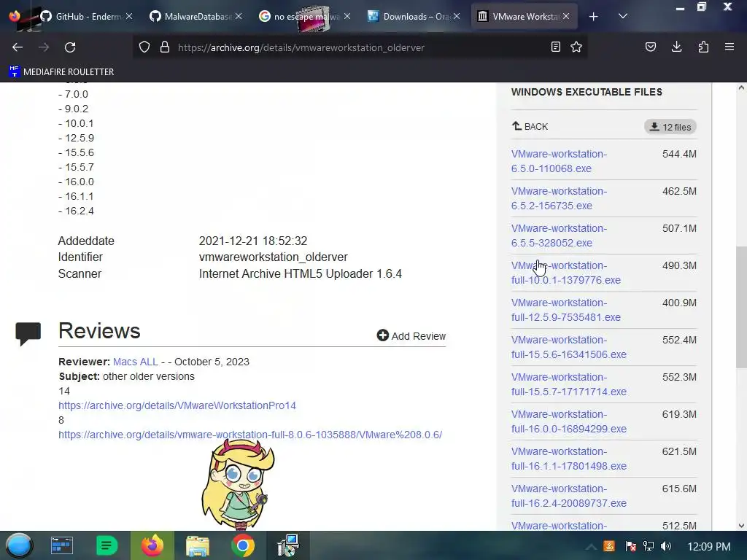Viewport: 747px width, 560px height.
Task: Open a new tab with the plus icon
Action: 593,17
